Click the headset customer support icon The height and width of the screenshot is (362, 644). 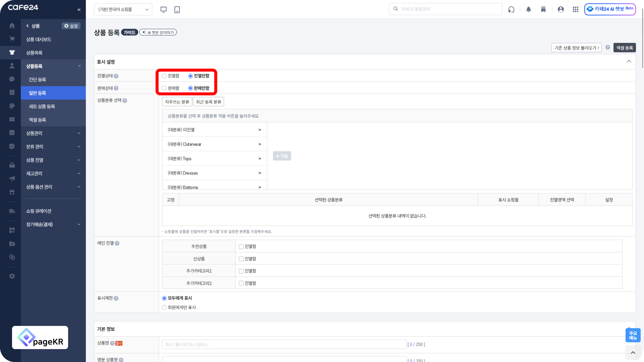click(x=511, y=9)
